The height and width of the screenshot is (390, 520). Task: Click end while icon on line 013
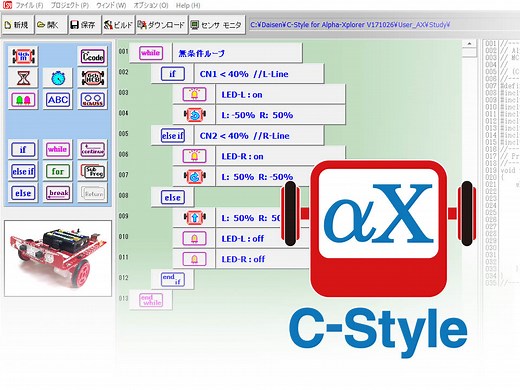(x=151, y=300)
